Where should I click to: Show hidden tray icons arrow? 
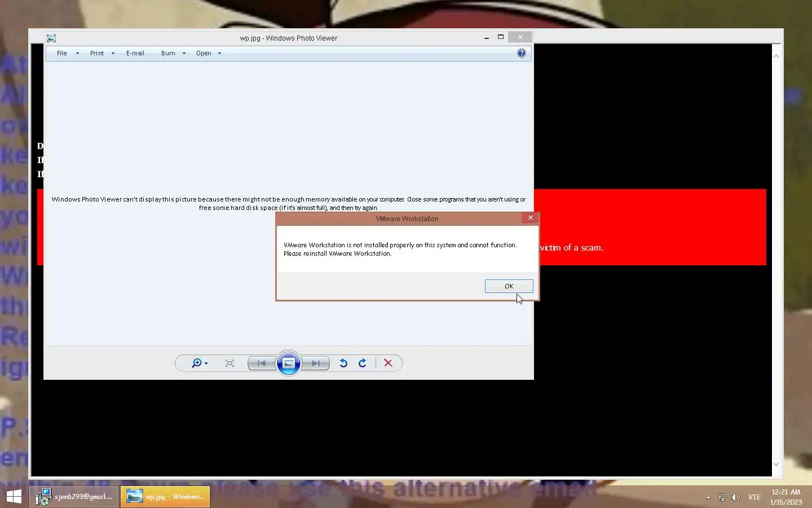[x=708, y=497]
